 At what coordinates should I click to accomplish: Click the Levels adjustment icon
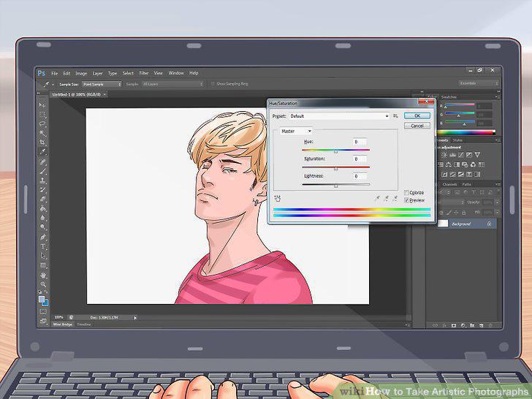452,155
